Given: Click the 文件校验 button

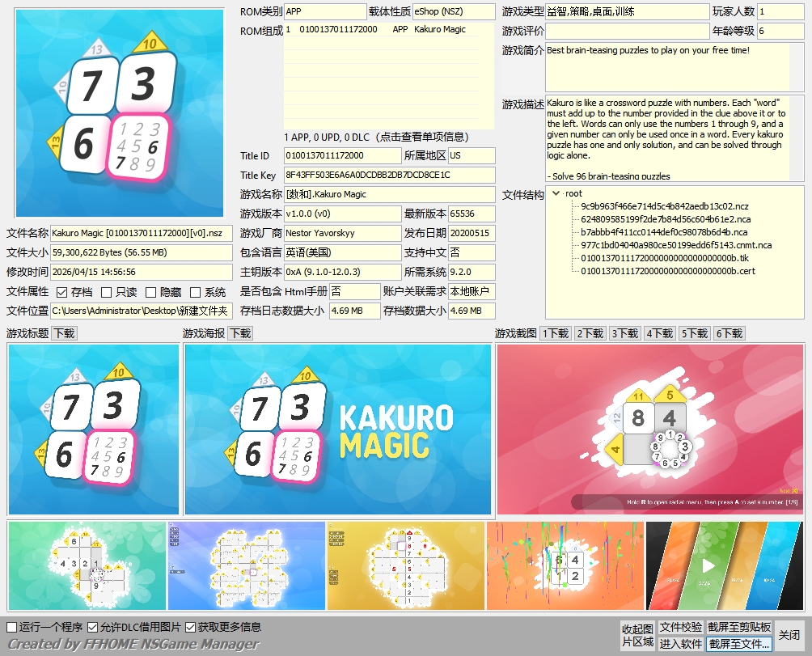Looking at the screenshot, I should [x=680, y=628].
